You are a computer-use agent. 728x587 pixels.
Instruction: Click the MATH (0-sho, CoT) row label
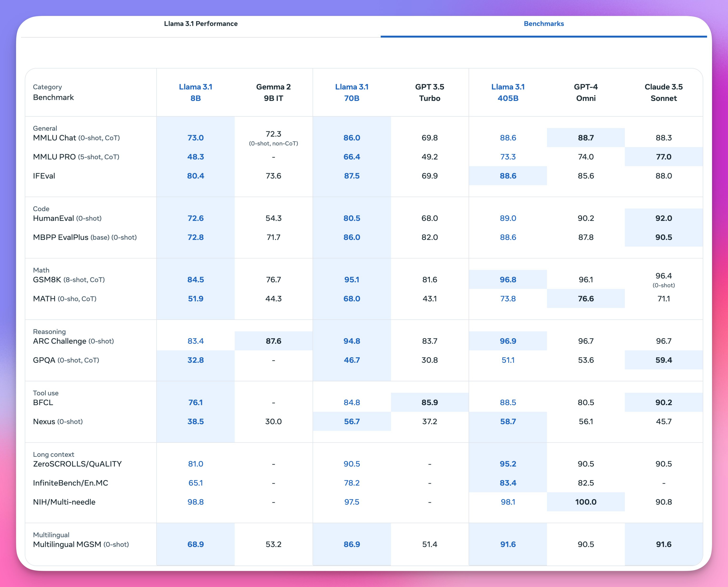65,298
